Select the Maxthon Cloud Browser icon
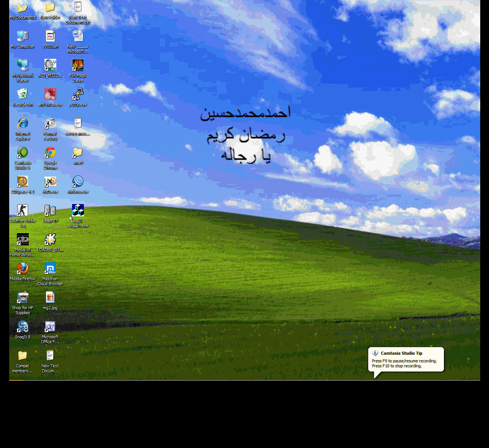The image size is (489, 448). 50,269
